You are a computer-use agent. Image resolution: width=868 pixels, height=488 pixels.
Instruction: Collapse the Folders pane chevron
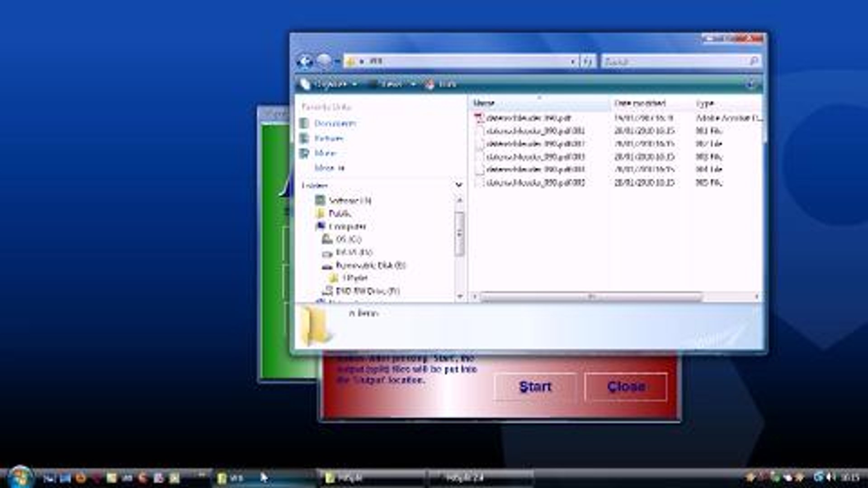click(x=459, y=185)
